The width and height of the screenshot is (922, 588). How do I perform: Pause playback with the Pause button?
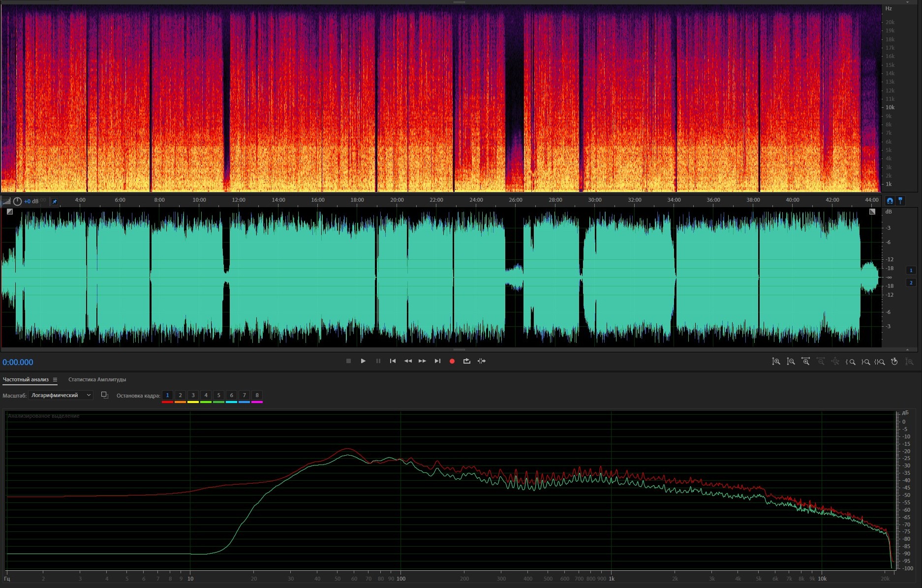tap(378, 361)
